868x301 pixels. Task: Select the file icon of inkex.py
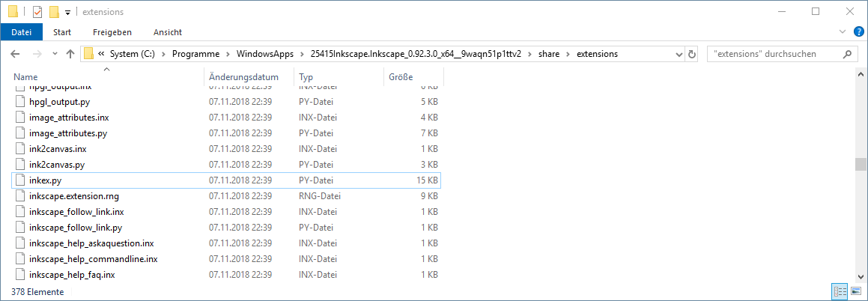(x=21, y=180)
